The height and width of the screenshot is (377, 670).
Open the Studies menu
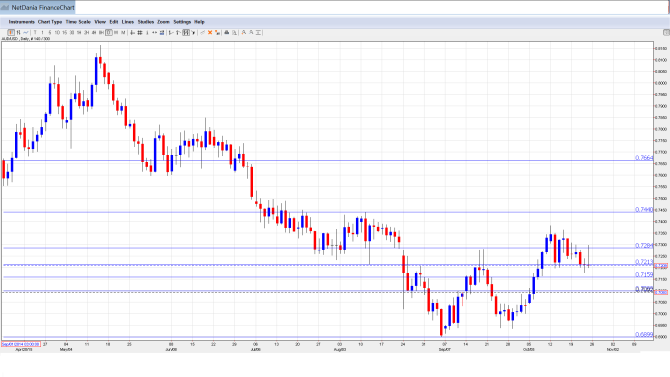146,22
